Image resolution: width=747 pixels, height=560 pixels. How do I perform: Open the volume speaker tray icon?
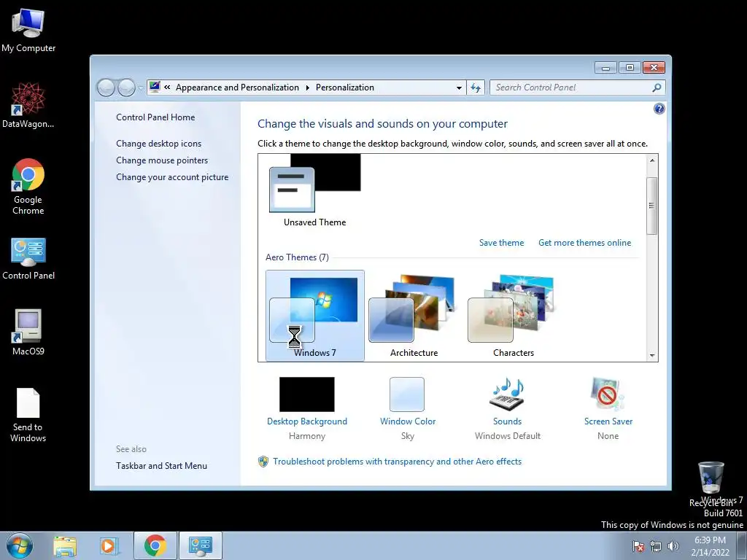673,546
